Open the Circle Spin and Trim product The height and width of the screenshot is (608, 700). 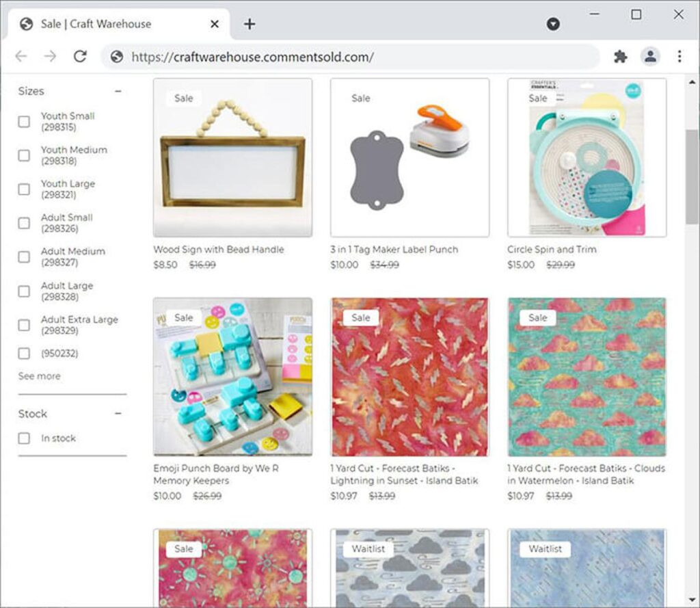click(x=587, y=159)
